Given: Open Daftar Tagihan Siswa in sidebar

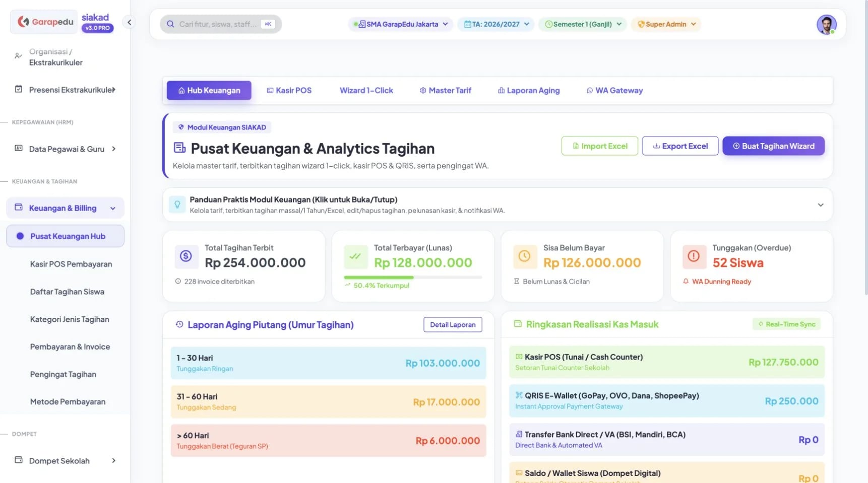Looking at the screenshot, I should pos(67,292).
